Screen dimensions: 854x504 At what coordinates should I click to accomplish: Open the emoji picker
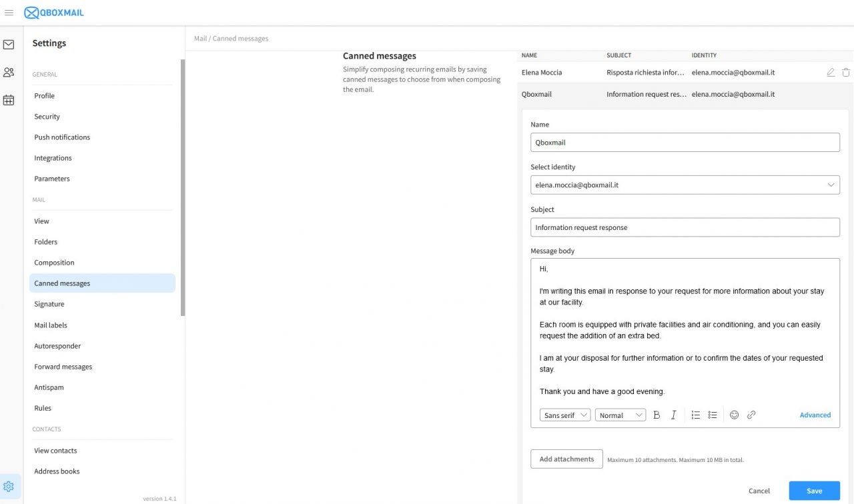click(734, 415)
